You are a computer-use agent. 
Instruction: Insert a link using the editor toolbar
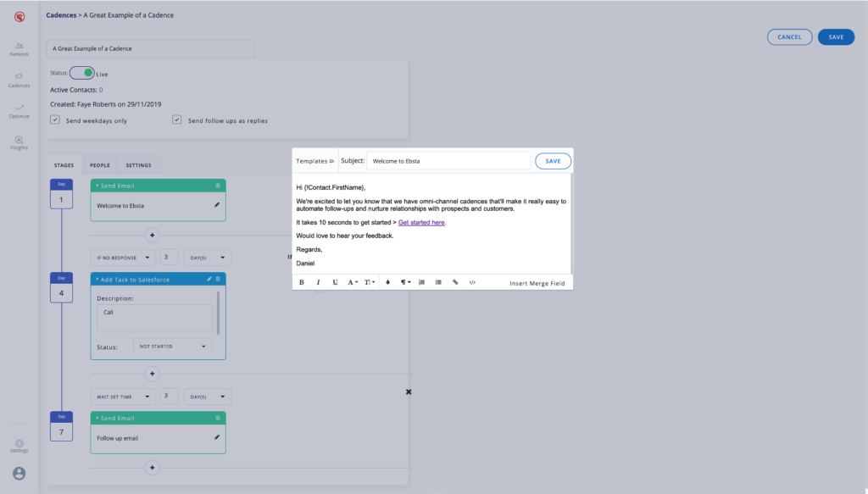tap(455, 282)
